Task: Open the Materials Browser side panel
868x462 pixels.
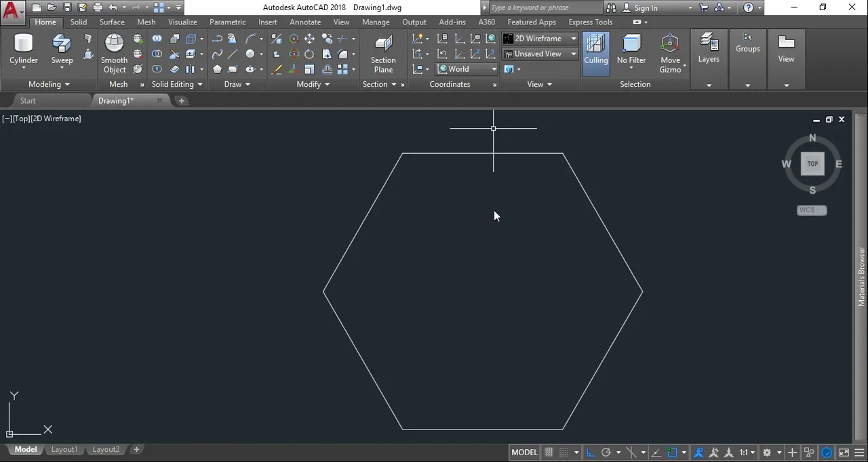Action: click(862, 276)
